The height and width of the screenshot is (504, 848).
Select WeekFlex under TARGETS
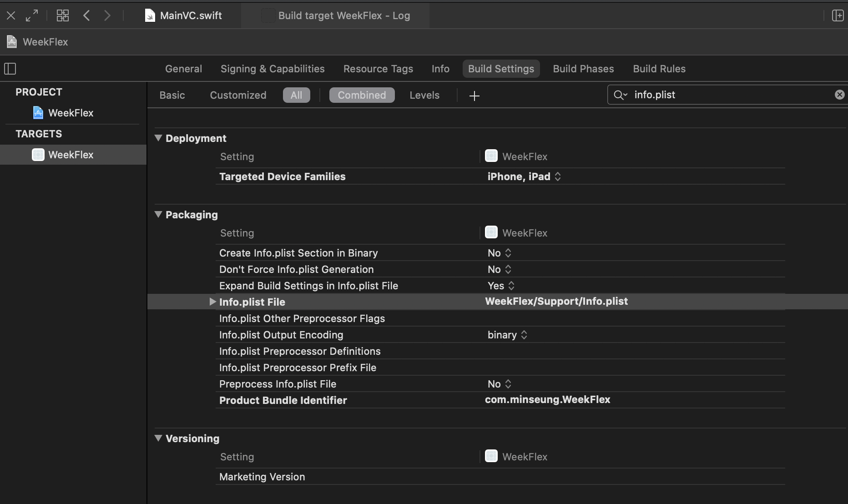[x=73, y=155]
